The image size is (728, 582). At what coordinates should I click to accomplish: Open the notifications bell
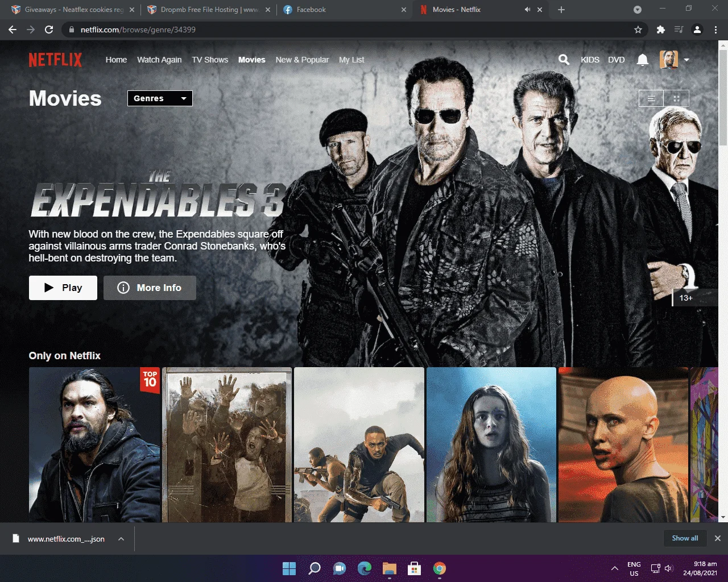[x=643, y=60]
